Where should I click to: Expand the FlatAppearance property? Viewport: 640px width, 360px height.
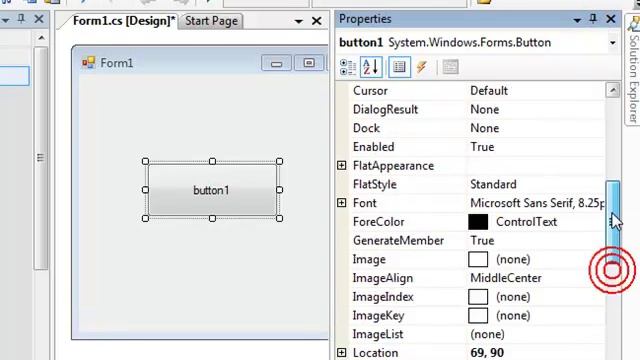click(342, 165)
